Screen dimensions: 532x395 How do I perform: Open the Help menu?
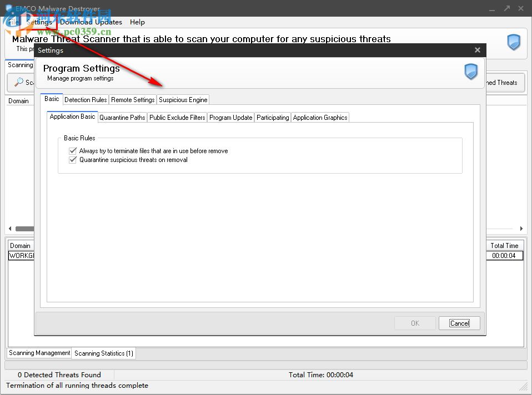point(137,22)
